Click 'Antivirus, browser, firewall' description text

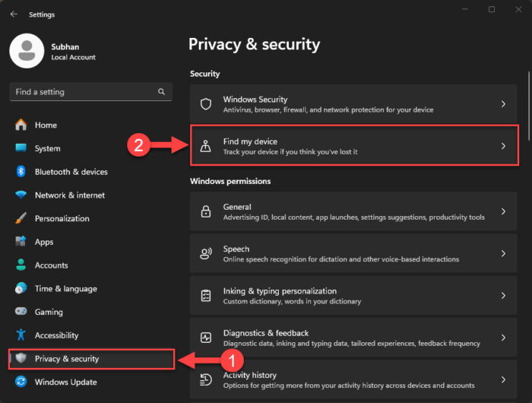(x=328, y=109)
